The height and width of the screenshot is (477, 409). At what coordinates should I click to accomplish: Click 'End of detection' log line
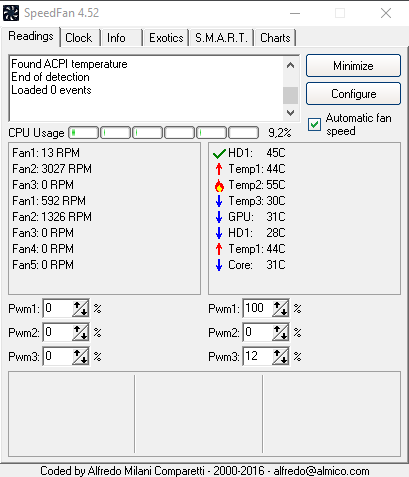coord(50,77)
